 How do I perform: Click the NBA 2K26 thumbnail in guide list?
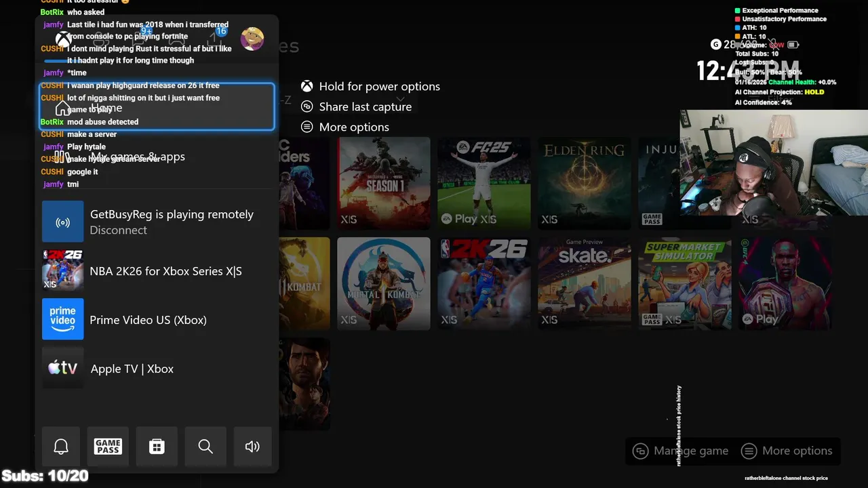[63, 270]
